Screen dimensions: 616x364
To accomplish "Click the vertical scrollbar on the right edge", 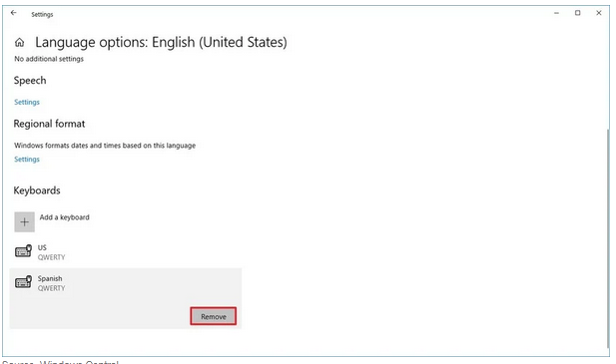I will coord(609,237).
